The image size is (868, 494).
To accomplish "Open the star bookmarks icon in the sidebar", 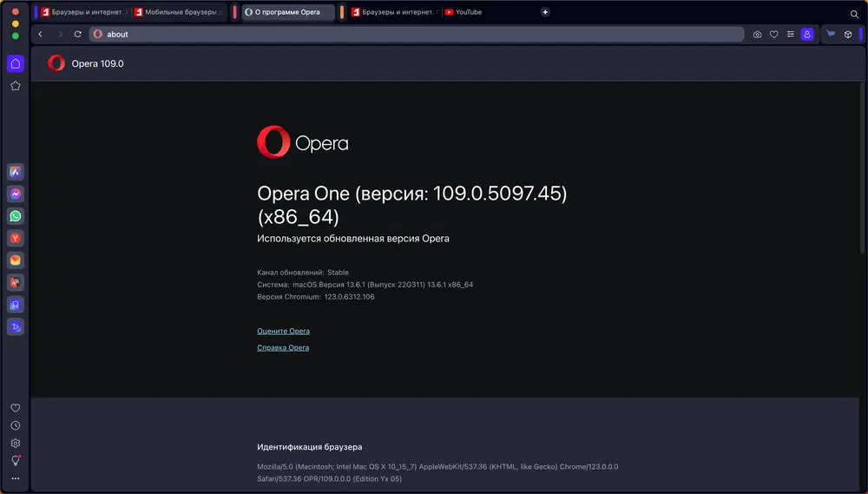I will point(16,86).
